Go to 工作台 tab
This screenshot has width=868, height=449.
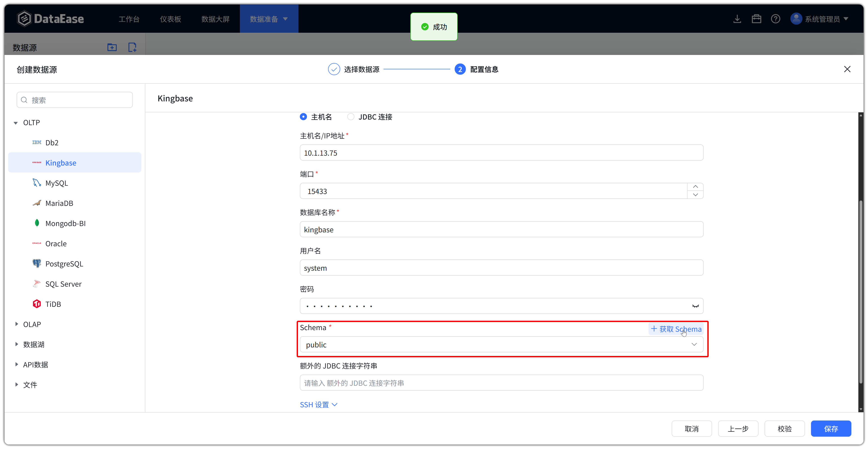[129, 19]
